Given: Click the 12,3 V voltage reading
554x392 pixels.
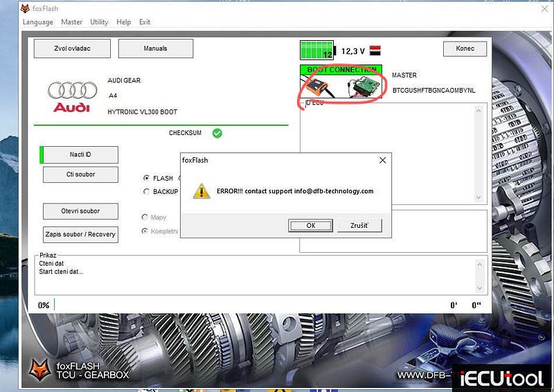Looking at the screenshot, I should tap(352, 51).
